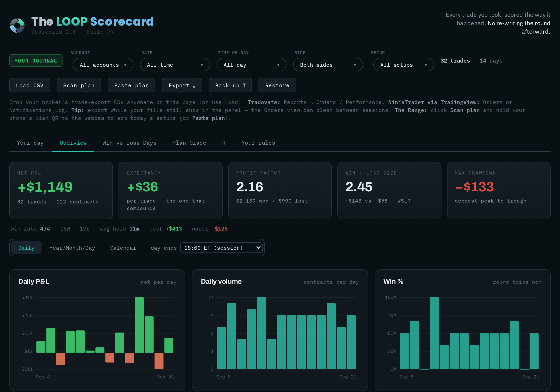Select the Daily view toggle

[x=26, y=248]
